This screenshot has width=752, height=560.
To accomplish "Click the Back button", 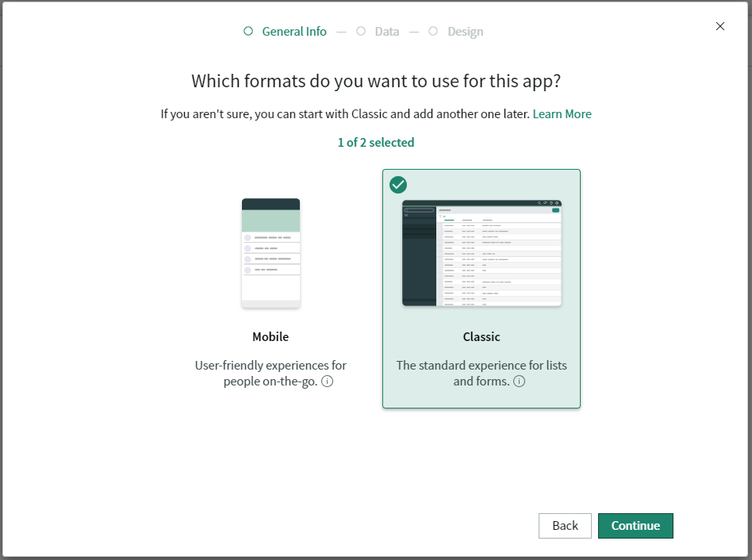I will click(565, 526).
